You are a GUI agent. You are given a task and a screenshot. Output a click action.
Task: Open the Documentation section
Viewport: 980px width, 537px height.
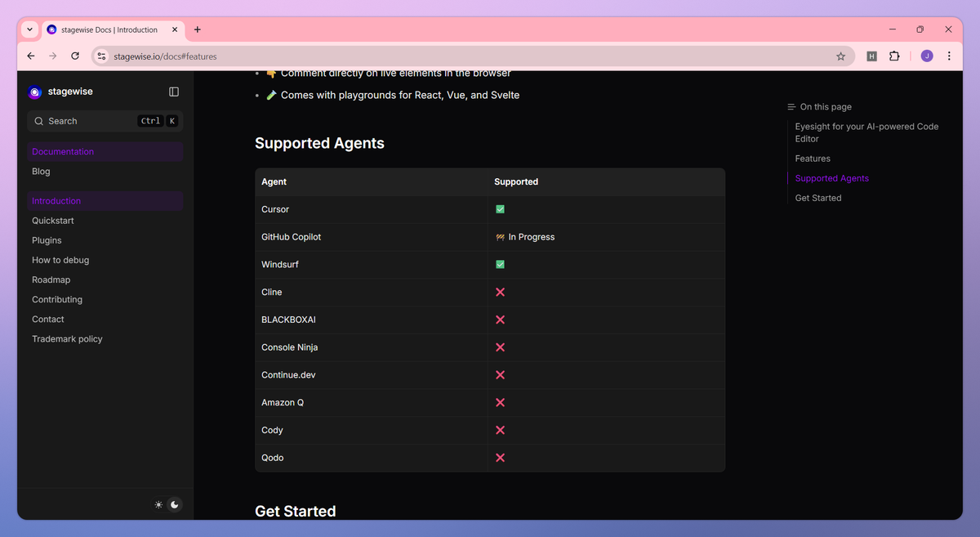(x=105, y=151)
